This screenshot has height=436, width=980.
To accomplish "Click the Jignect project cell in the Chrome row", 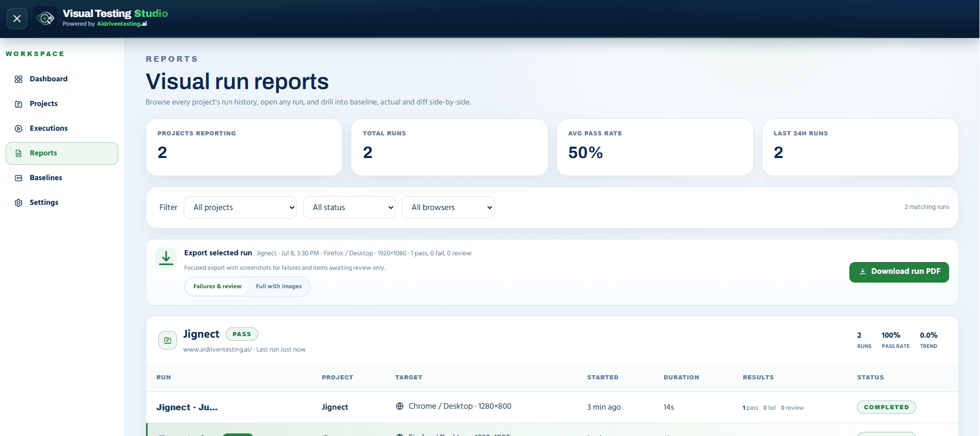I will (335, 407).
